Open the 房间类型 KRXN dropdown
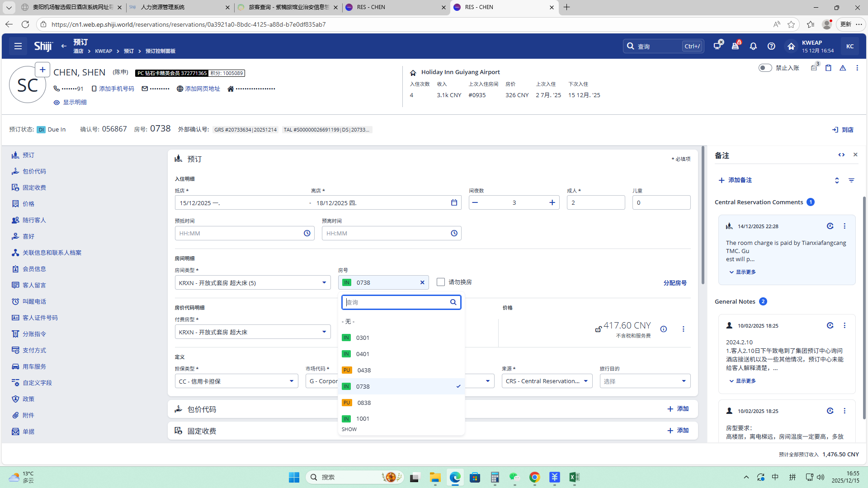868x488 pixels. (x=252, y=283)
